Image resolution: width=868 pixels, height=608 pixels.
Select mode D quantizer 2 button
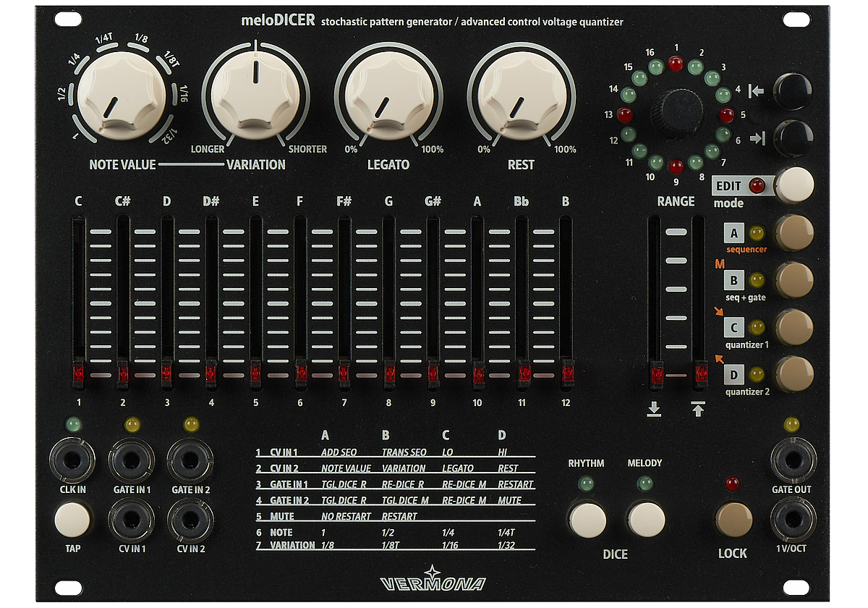pos(794,374)
